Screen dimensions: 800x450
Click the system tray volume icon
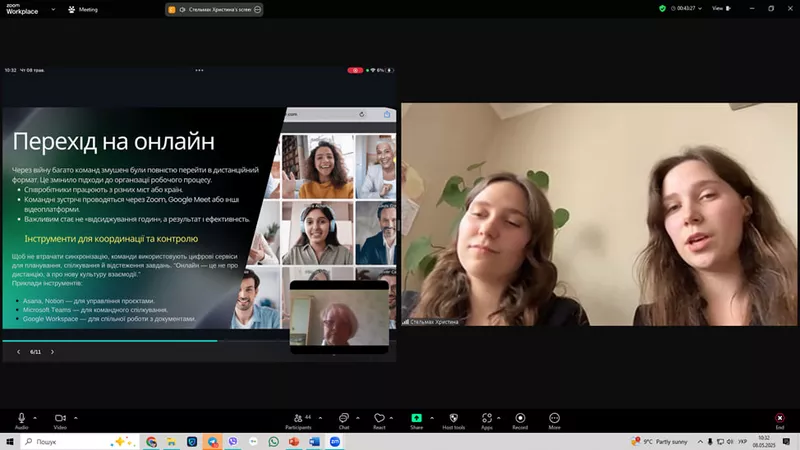click(x=730, y=442)
